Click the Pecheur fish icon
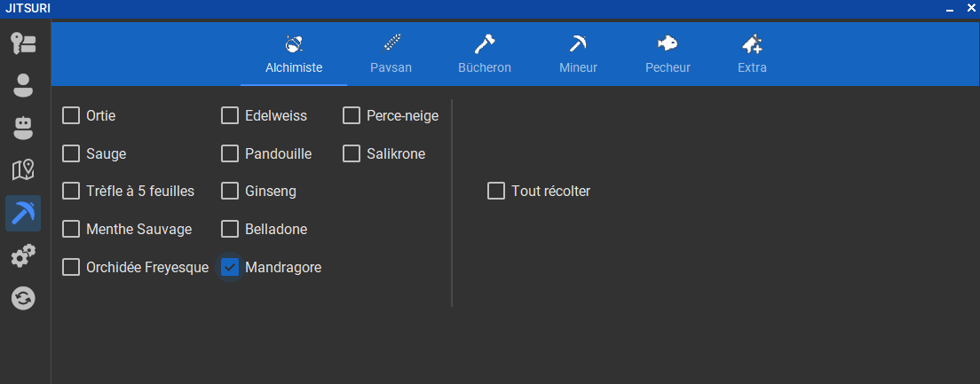The height and width of the screenshot is (384, 980). click(x=668, y=43)
